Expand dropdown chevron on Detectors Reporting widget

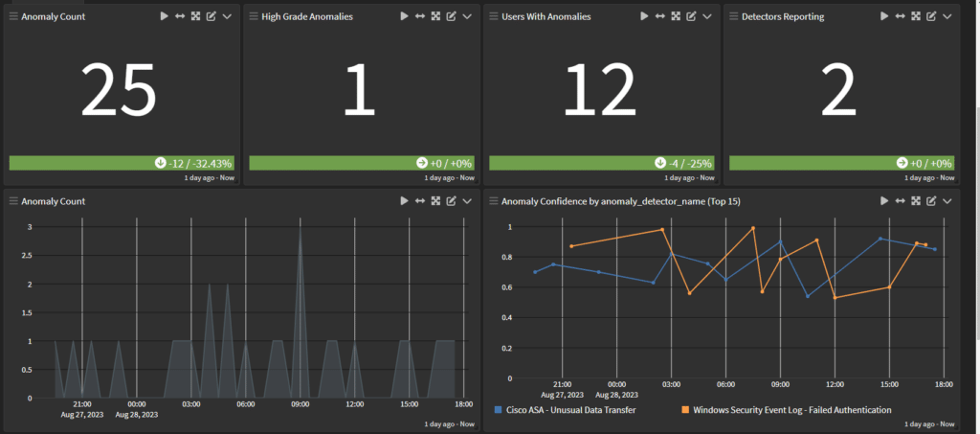(947, 16)
